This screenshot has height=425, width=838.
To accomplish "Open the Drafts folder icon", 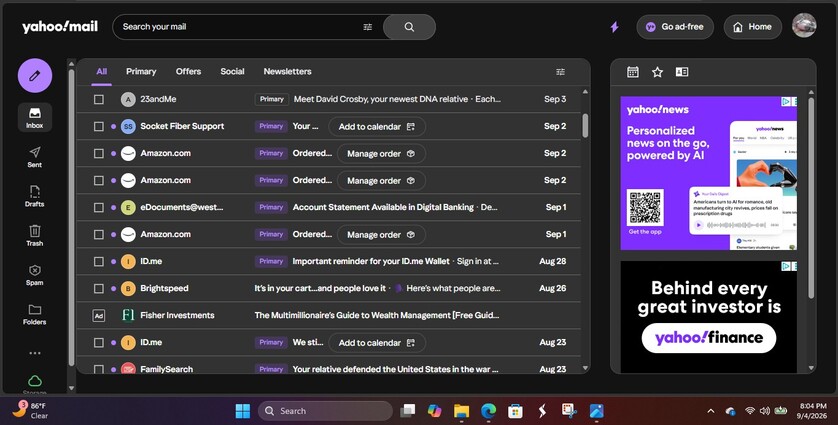I will click(35, 196).
